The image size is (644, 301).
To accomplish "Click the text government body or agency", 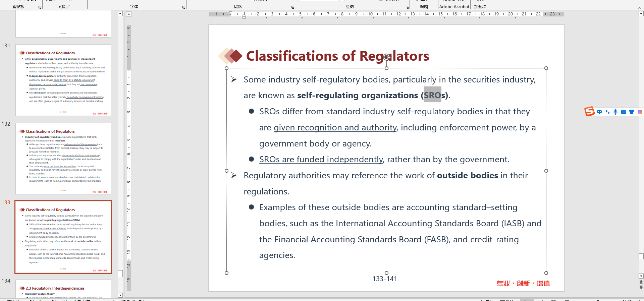I will coord(315,144).
